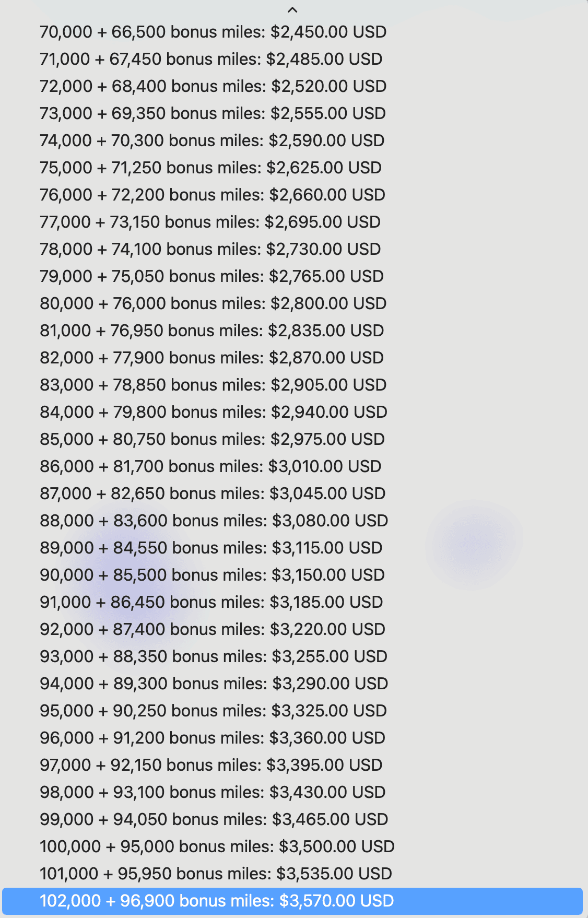Select 100,000 + 95,000 bonus miles
The height and width of the screenshot is (918, 588).
point(292,846)
